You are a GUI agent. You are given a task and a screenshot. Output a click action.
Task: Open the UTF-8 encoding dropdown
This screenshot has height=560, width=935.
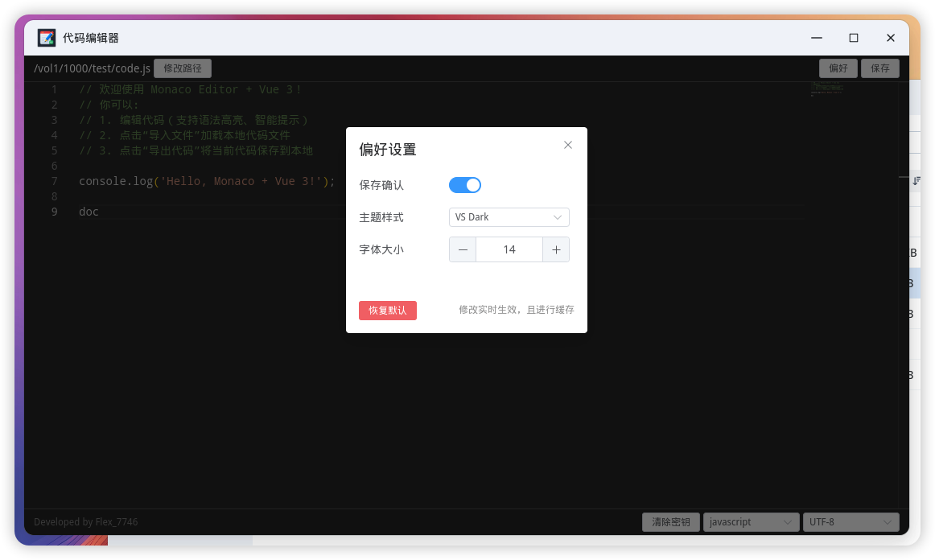[x=851, y=522]
